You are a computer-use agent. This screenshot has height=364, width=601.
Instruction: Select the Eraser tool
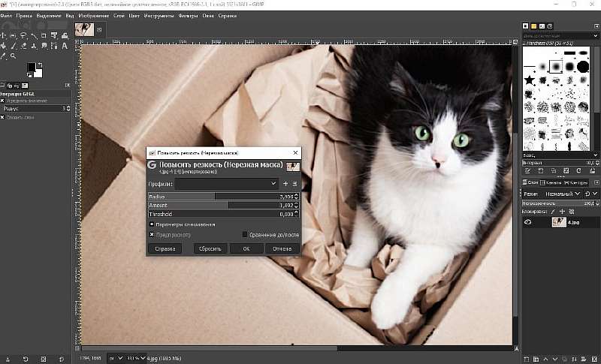(24, 46)
